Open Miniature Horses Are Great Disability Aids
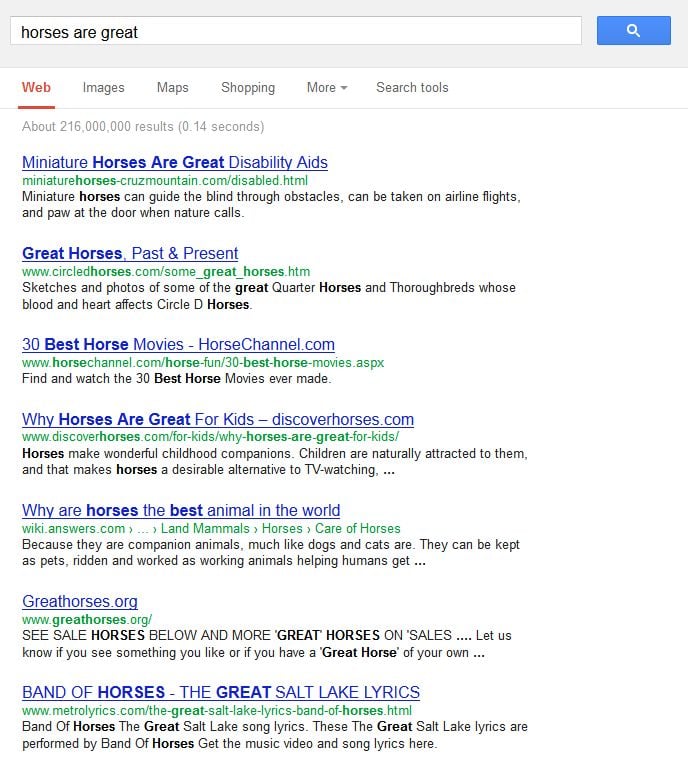This screenshot has height=773, width=688. tap(174, 163)
